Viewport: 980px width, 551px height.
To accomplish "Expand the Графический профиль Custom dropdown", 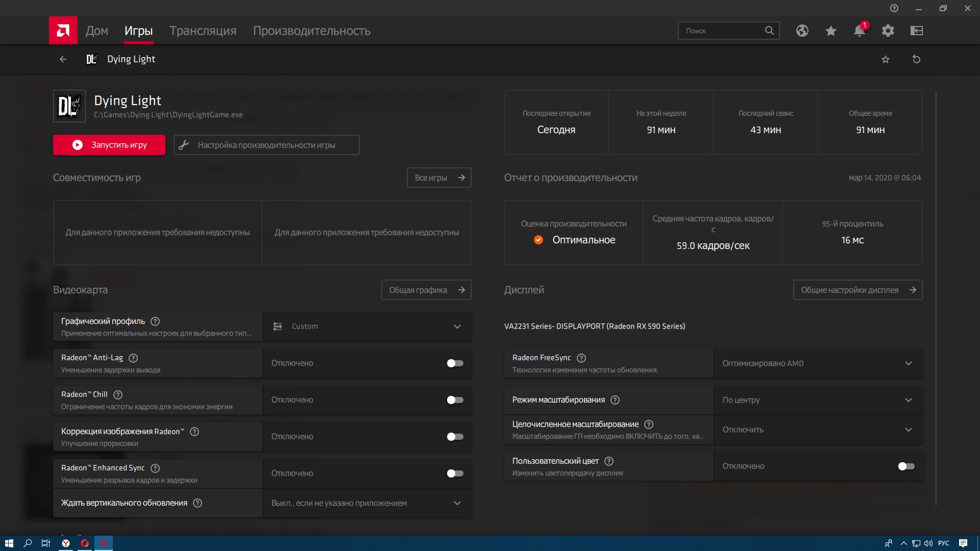I will coord(367,327).
